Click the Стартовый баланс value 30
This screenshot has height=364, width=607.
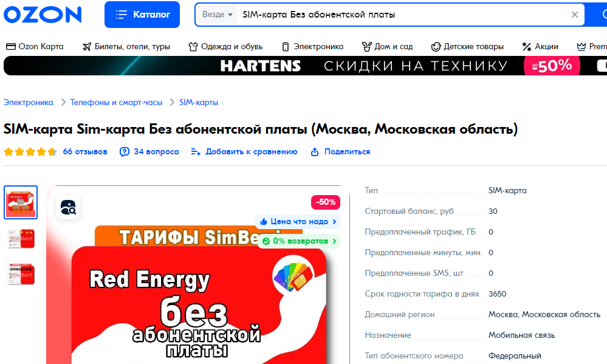pyautogui.click(x=493, y=211)
